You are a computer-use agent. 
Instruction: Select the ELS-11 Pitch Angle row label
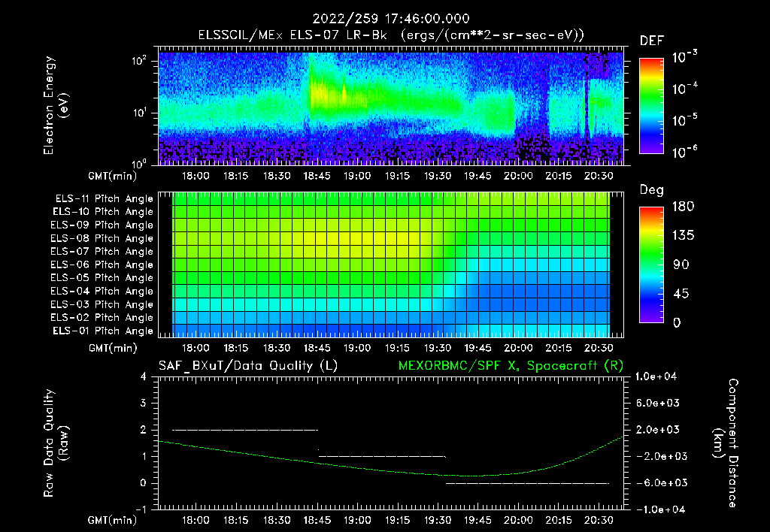104,199
